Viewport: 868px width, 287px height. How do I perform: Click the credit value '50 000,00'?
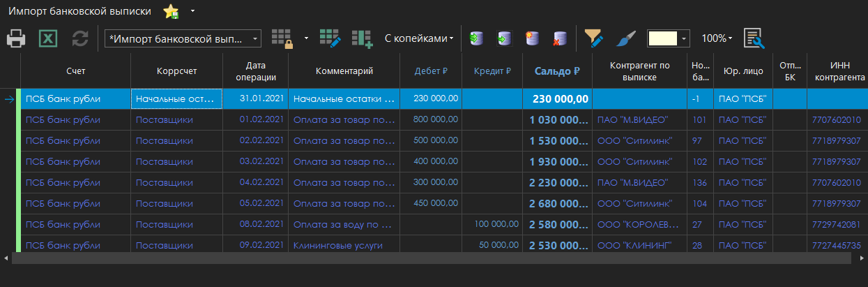(492, 245)
